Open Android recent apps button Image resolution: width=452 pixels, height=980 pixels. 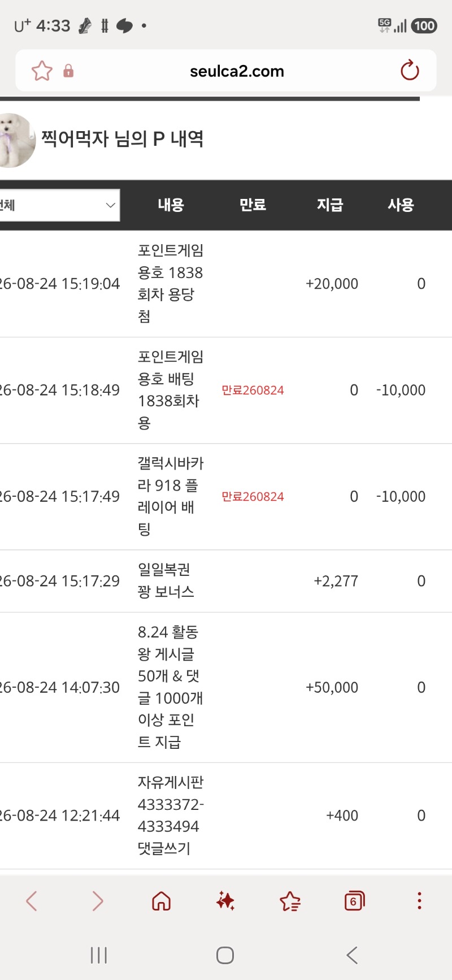click(99, 956)
